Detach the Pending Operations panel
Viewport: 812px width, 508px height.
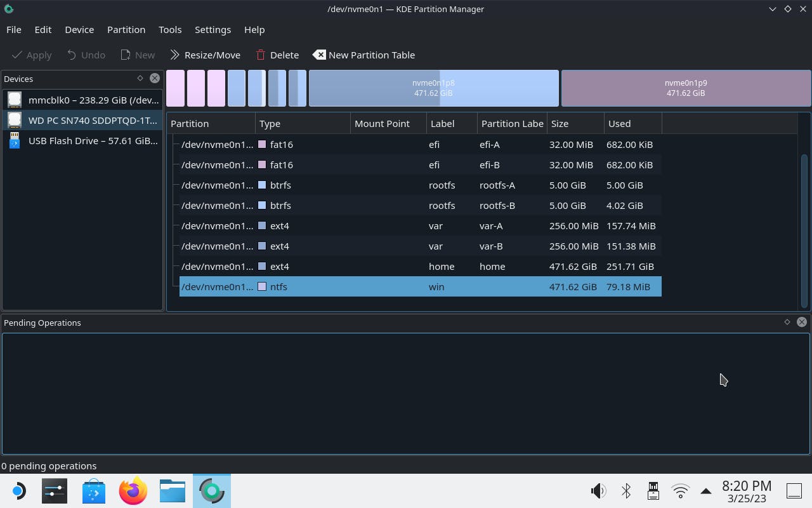click(787, 322)
